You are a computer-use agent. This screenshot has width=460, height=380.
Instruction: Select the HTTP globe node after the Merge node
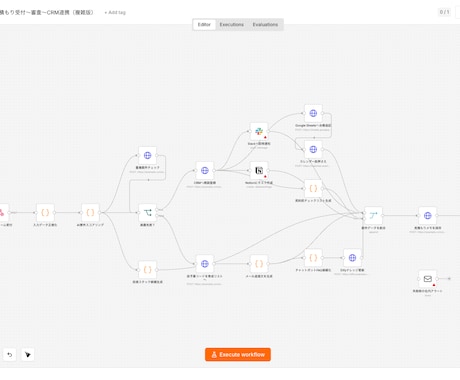(428, 216)
